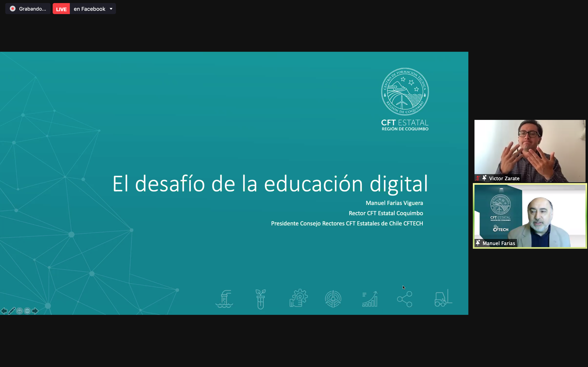Click the red recording indicator dot
The image size is (588, 367).
click(x=13, y=9)
